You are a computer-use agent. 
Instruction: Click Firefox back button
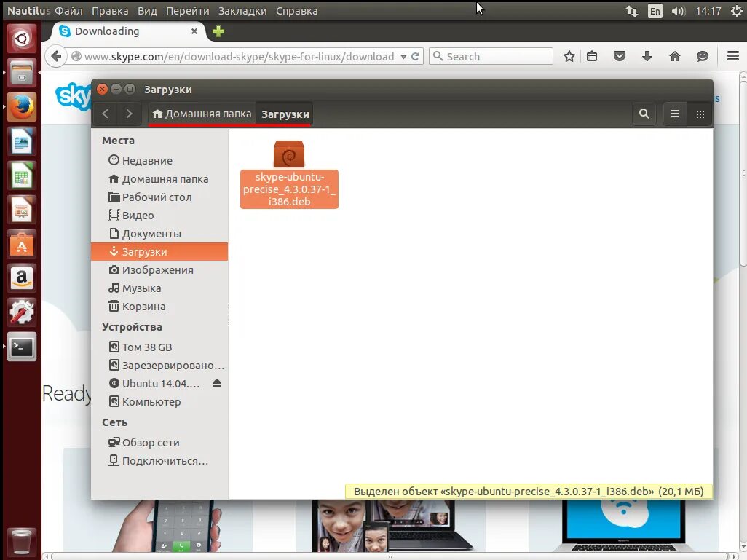[x=56, y=56]
